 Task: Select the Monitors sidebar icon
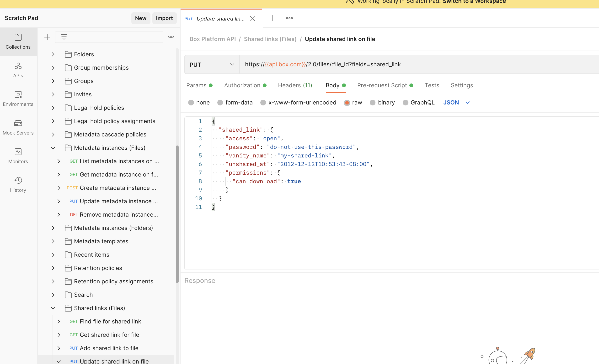coord(18,156)
